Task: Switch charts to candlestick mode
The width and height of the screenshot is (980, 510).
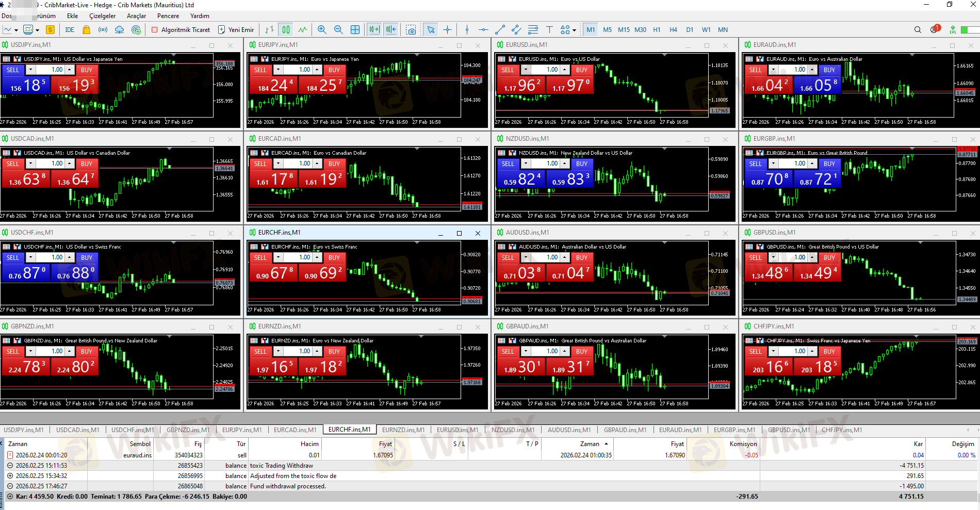Action: [286, 30]
